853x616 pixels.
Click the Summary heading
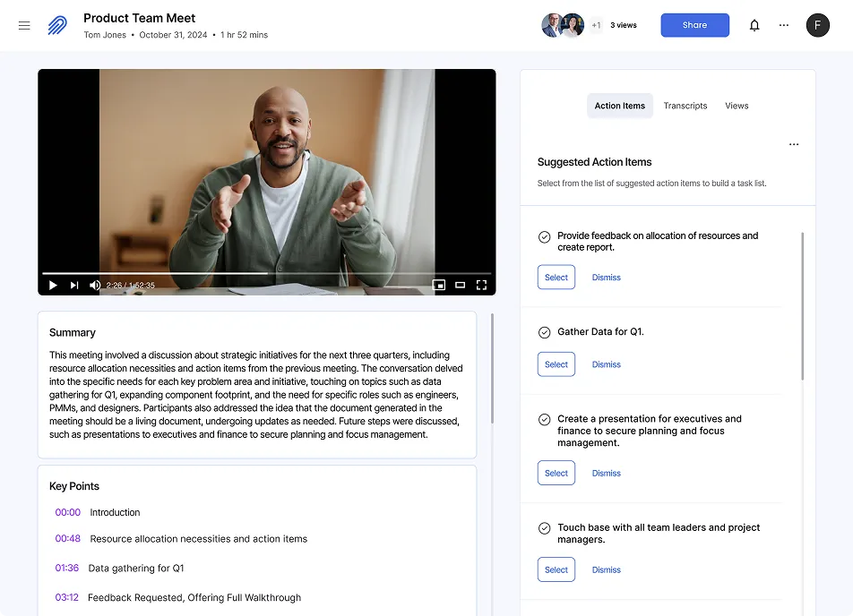(x=73, y=332)
